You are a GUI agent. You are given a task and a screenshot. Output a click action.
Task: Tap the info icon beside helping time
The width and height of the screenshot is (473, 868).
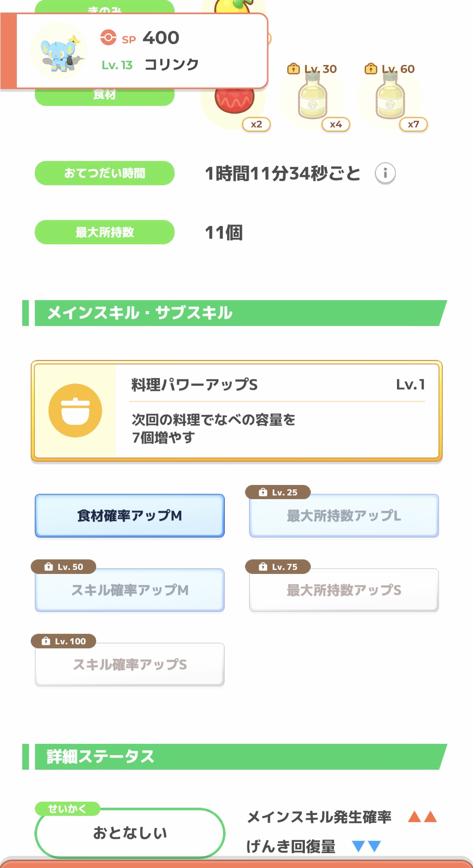[385, 174]
